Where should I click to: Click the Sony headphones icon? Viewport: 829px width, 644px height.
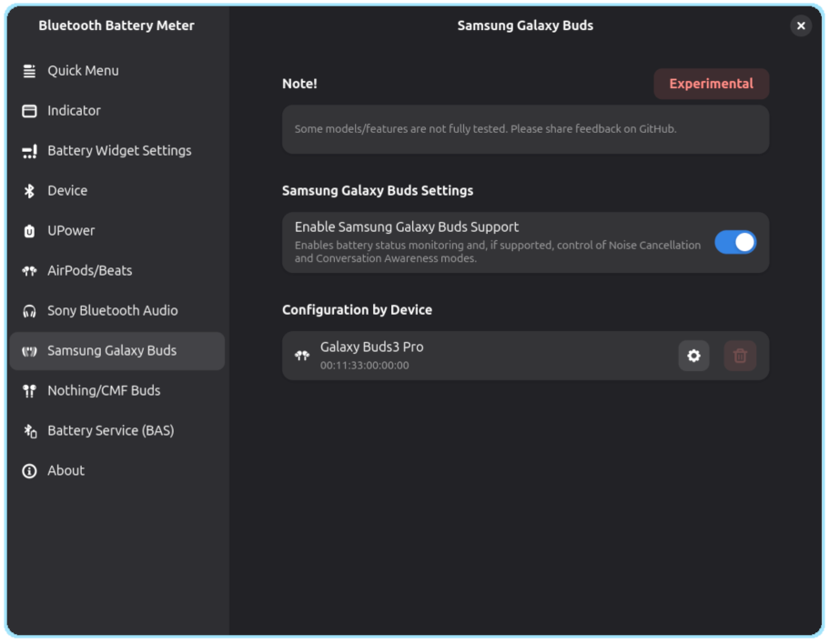[x=30, y=311]
